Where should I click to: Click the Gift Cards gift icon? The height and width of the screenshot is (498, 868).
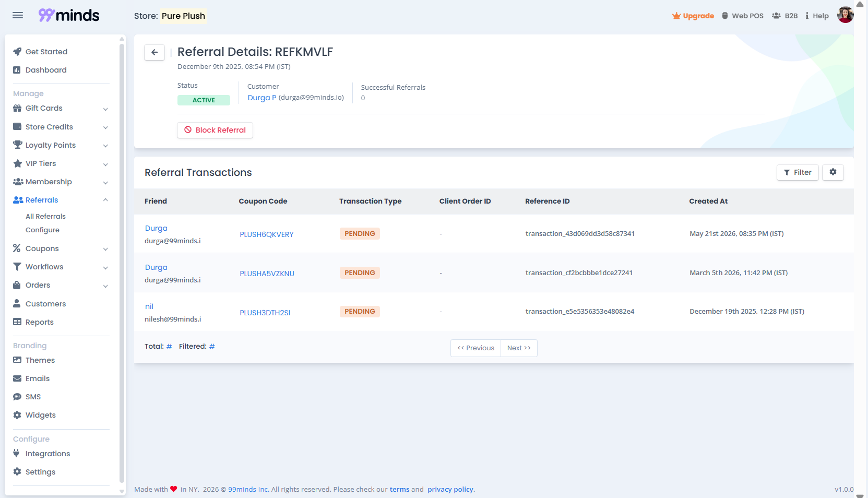(17, 108)
